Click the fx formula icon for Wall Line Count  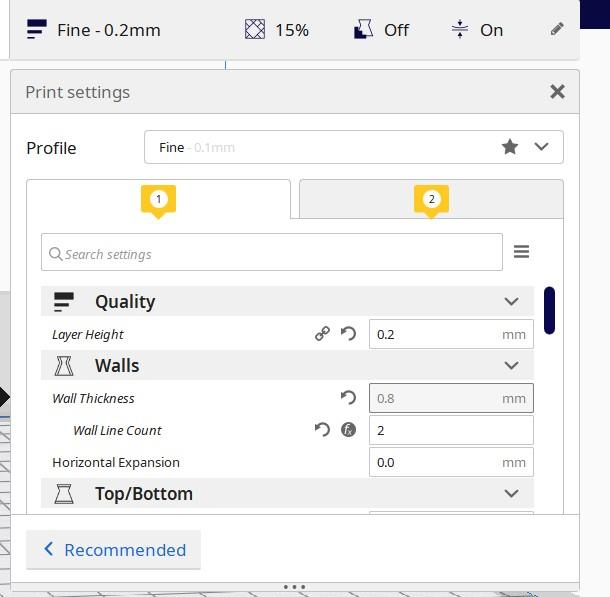[348, 430]
